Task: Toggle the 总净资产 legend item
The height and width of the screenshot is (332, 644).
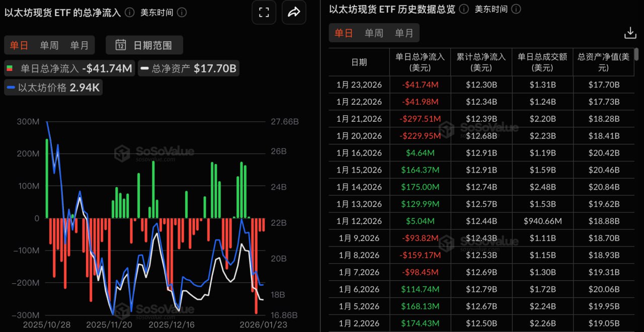Action: pos(188,68)
